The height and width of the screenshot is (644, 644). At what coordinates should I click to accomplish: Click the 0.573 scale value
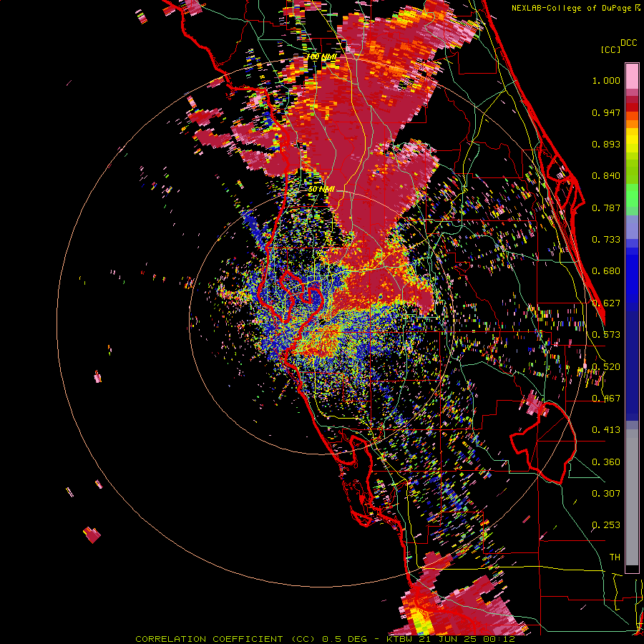[606, 335]
